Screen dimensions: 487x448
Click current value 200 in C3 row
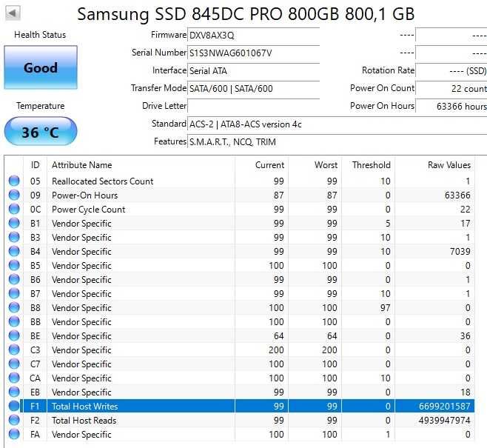(276, 350)
